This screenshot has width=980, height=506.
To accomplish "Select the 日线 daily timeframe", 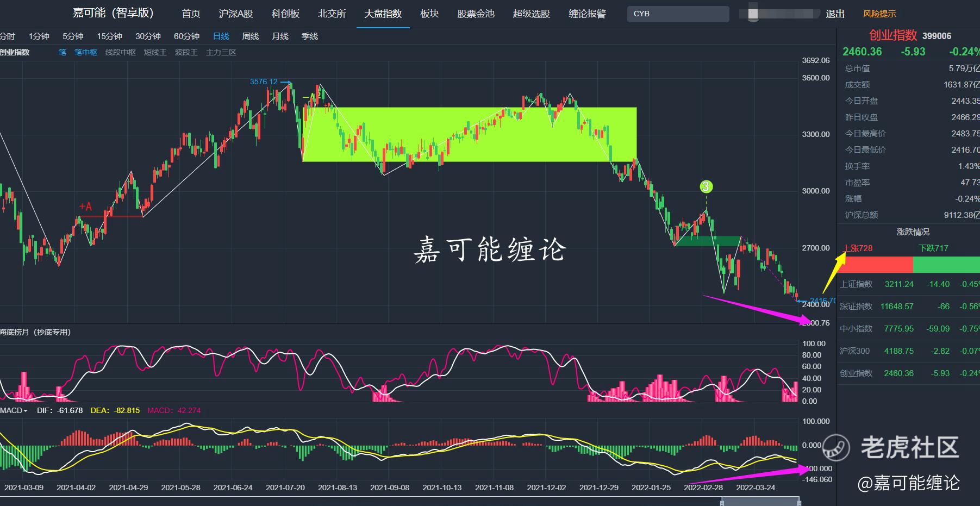I will 221,36.
